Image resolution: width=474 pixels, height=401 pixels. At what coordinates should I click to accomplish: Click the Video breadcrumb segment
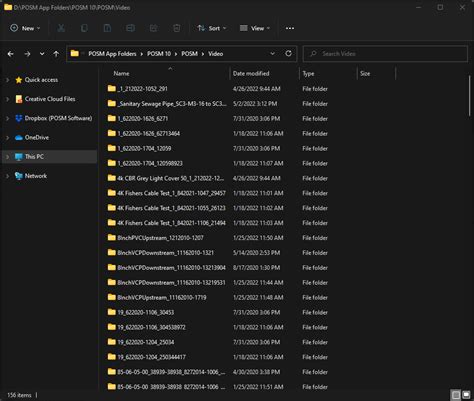coord(216,54)
